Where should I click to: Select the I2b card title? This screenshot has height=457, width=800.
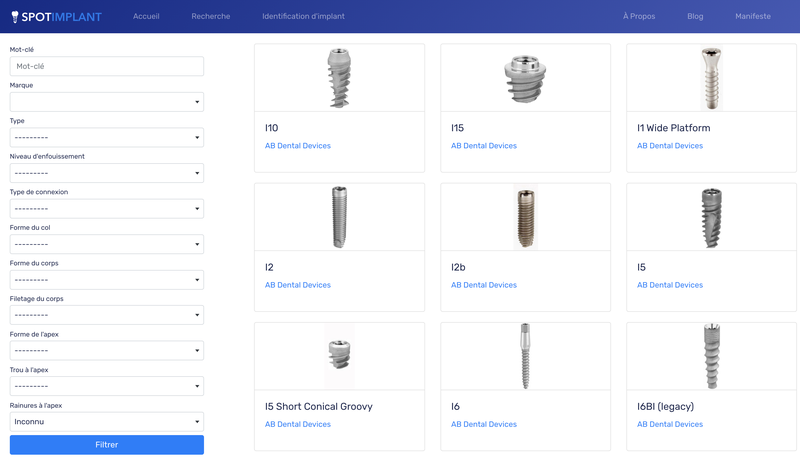458,267
